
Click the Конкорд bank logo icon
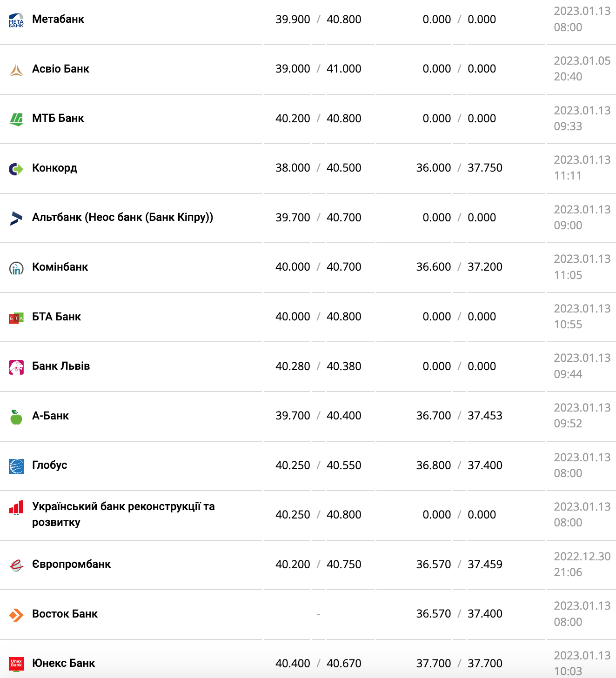pyautogui.click(x=16, y=169)
